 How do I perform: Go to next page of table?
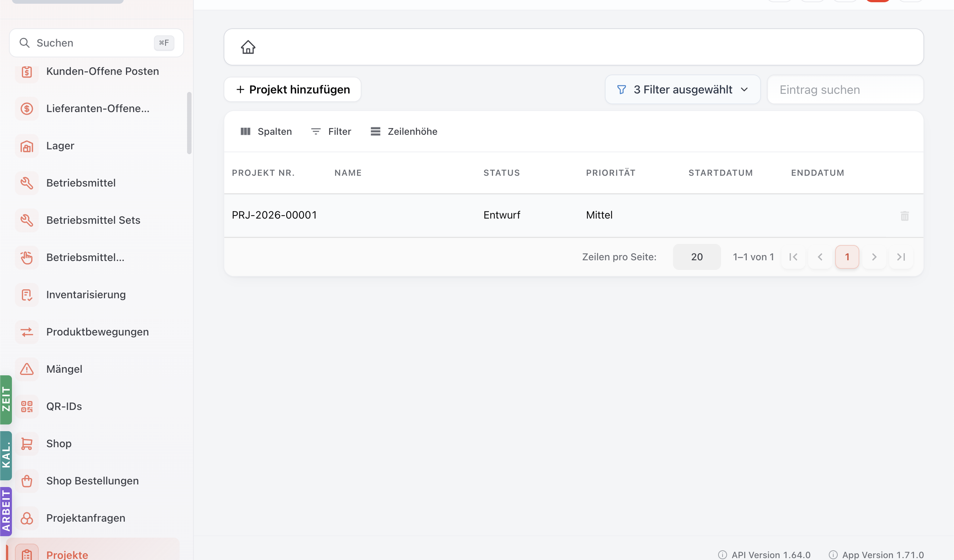point(874,257)
